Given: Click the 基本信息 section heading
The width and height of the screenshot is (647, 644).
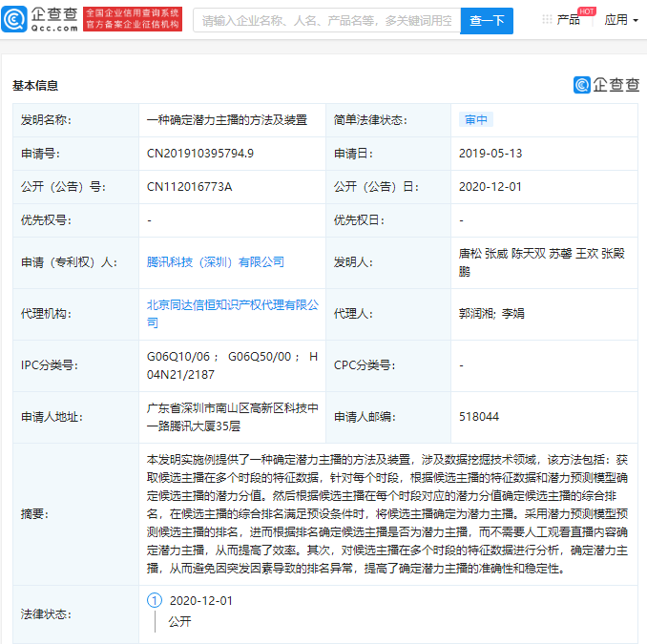Looking at the screenshot, I should [x=35, y=85].
